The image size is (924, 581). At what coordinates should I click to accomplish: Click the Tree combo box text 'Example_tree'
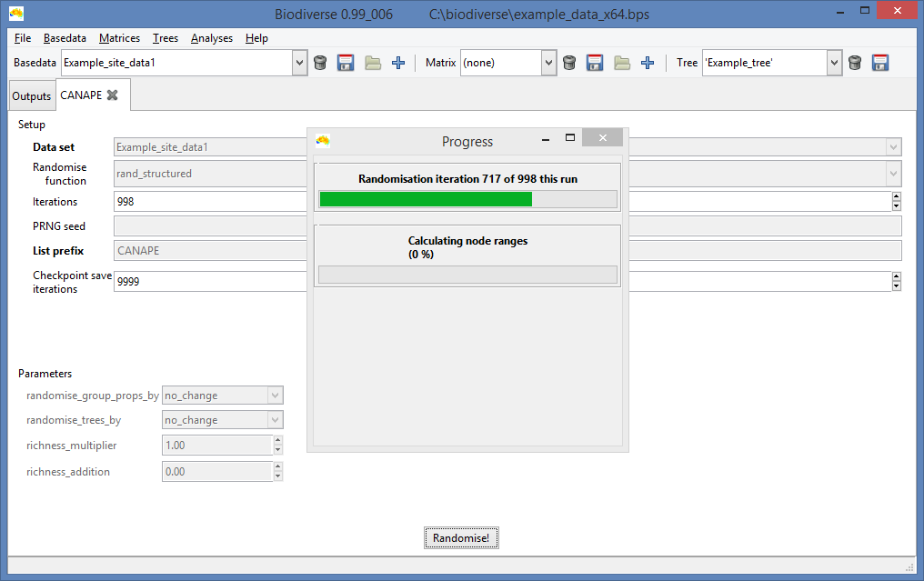739,63
